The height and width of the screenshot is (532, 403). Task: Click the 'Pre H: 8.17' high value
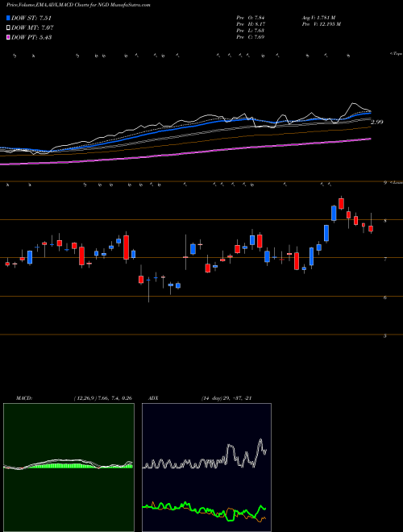tap(251, 24)
